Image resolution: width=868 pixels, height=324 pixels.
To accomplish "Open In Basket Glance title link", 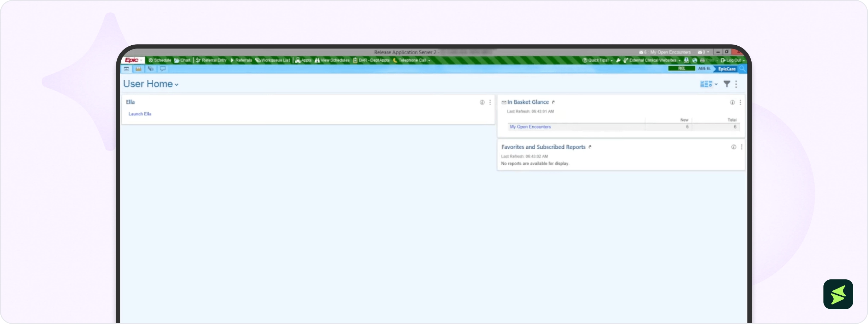I will pos(528,102).
